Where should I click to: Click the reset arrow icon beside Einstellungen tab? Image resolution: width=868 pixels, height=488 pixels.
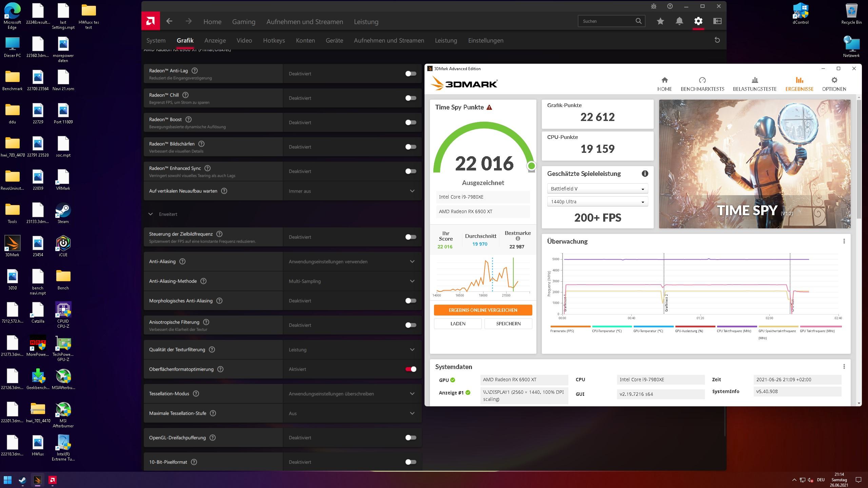click(717, 40)
